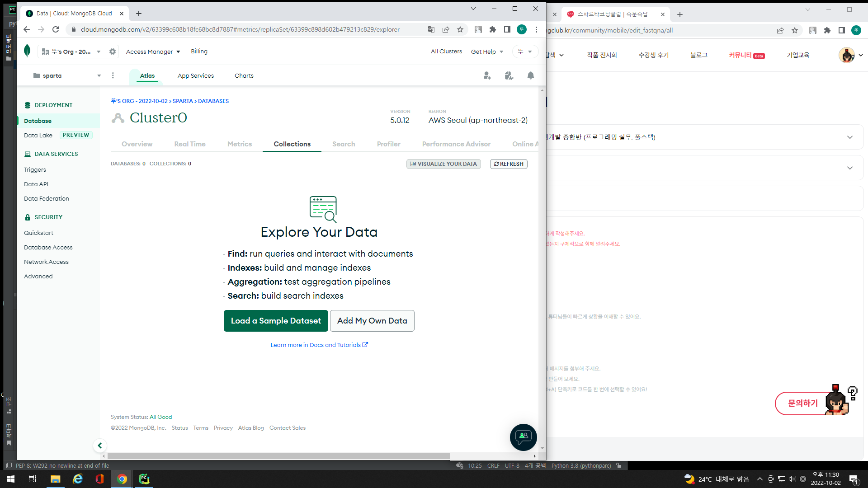Click the MongoDB leaf logo
Viewport: 868px width, 488px height.
point(27,51)
